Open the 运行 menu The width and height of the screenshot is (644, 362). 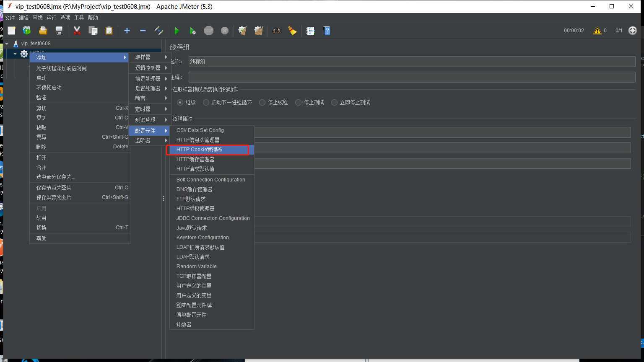coord(51,18)
